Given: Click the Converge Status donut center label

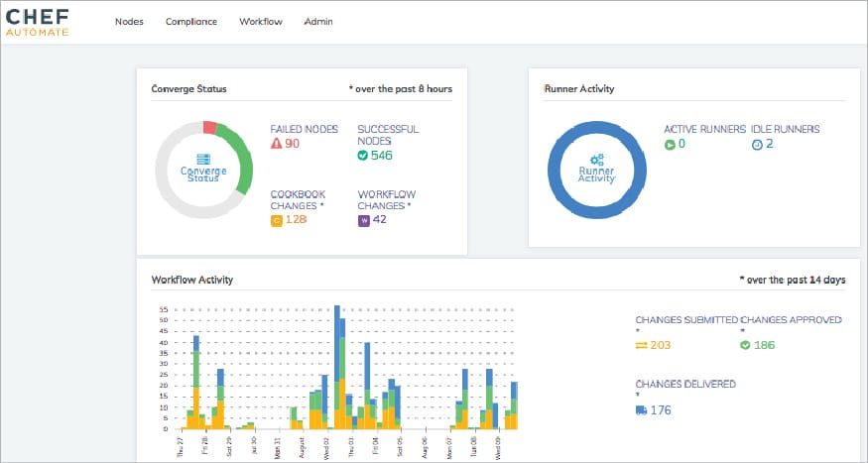Looking at the screenshot, I should coord(202,169).
